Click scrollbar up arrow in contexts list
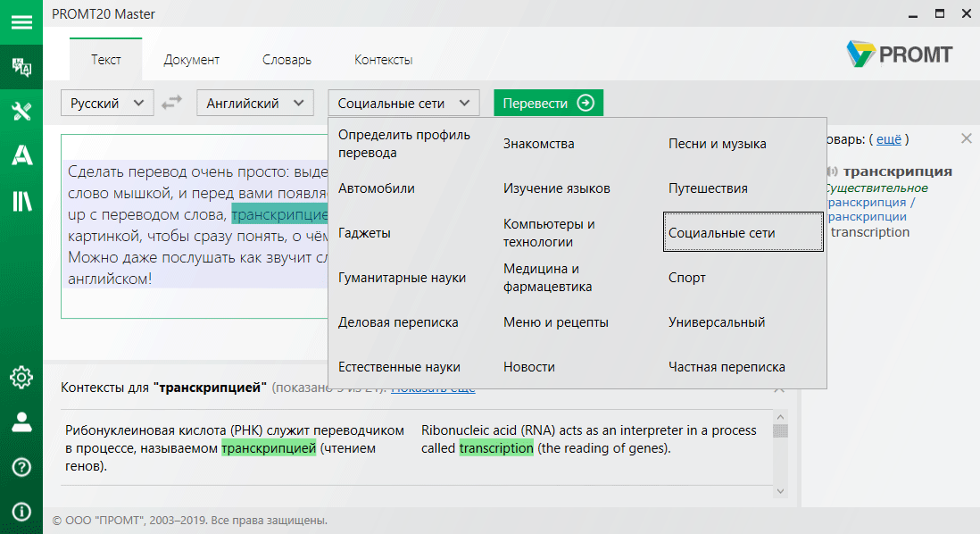Viewport: 980px width, 534px height. (x=780, y=416)
